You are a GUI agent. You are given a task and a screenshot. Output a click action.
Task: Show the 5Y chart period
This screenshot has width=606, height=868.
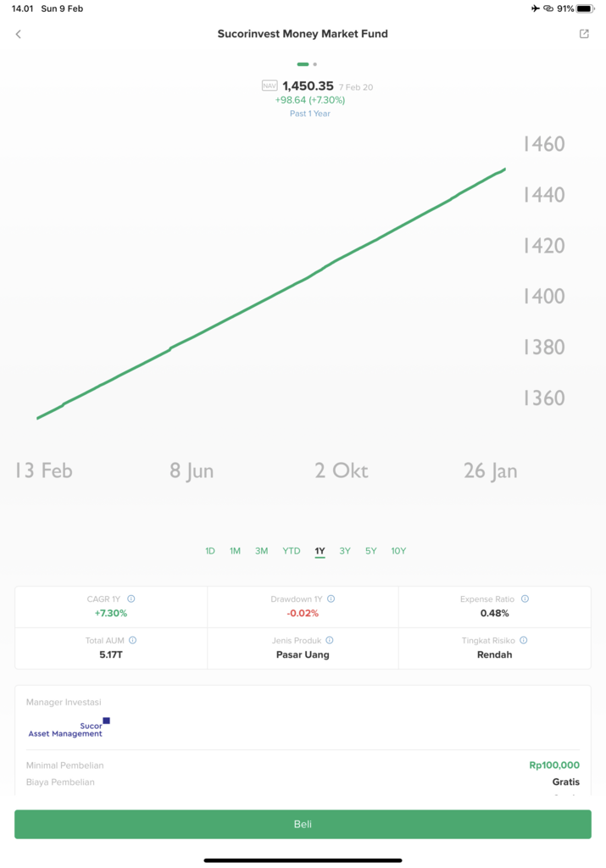[370, 551]
